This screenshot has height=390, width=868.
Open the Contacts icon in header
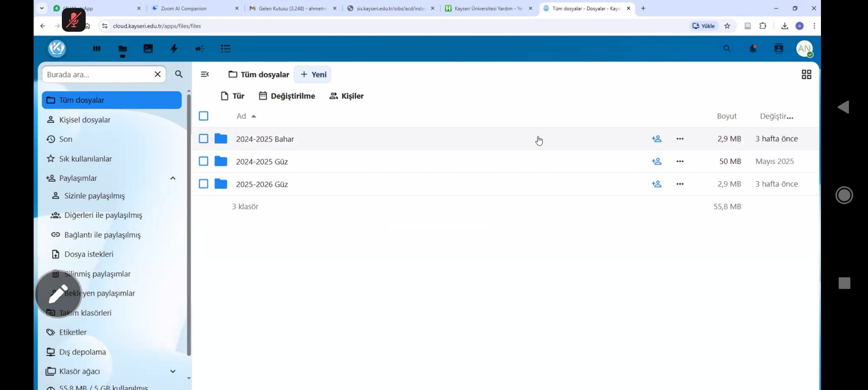[x=779, y=49]
